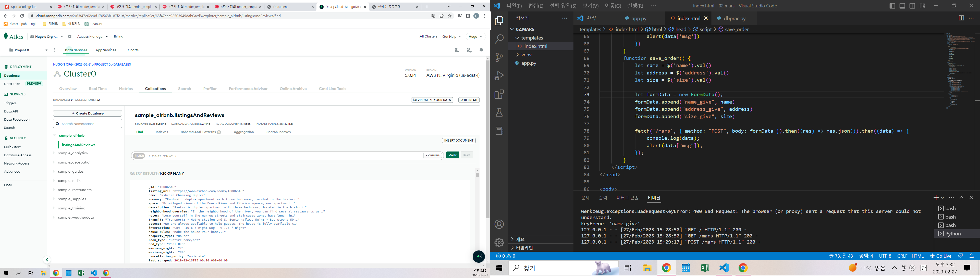Expand the venv folder in Explorer

click(518, 55)
